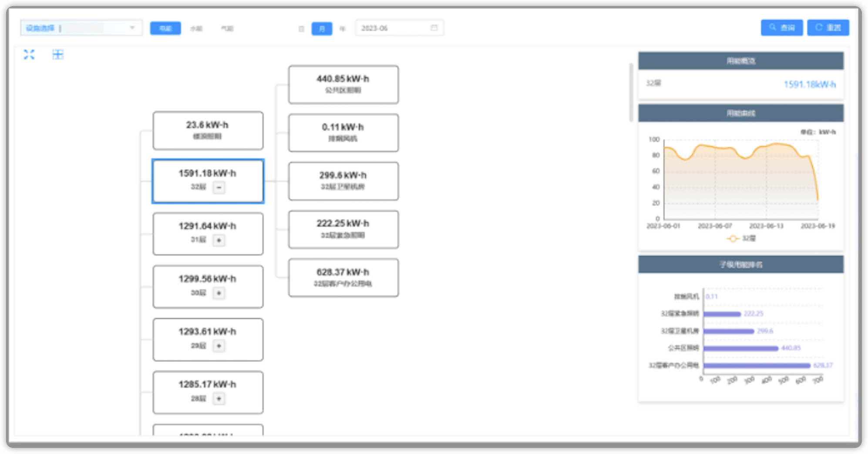868x454 pixels.
Task: Click the grid layout icon above the tree
Action: (58, 54)
